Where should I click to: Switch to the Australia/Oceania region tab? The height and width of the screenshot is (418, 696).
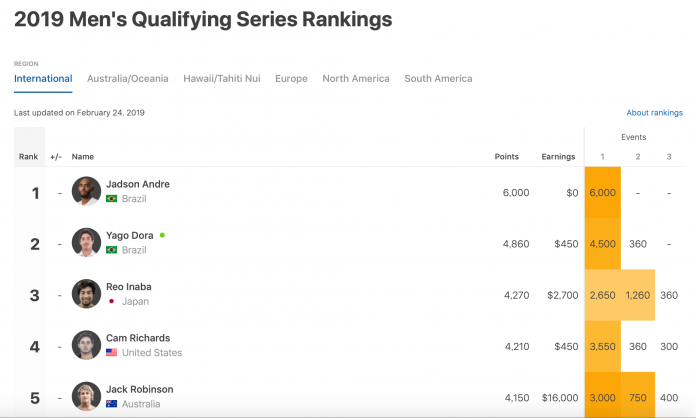(128, 79)
